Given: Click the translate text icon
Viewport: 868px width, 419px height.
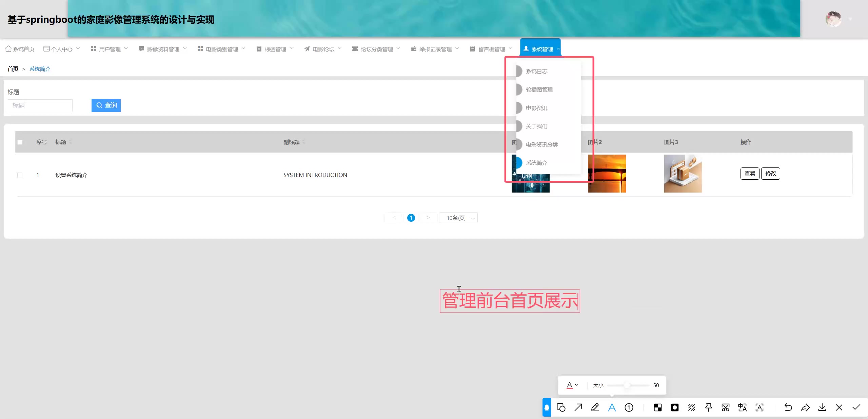Looking at the screenshot, I should (743, 407).
